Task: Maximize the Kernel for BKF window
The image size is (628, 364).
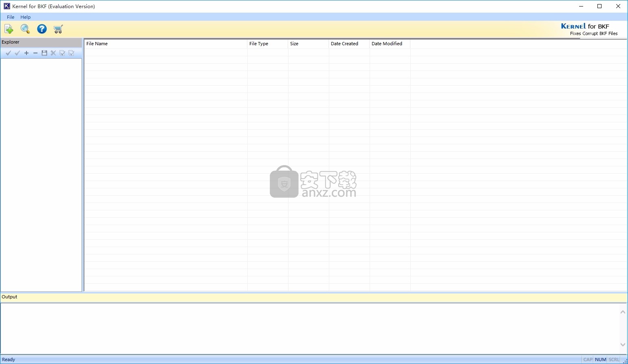Action: 599,6
